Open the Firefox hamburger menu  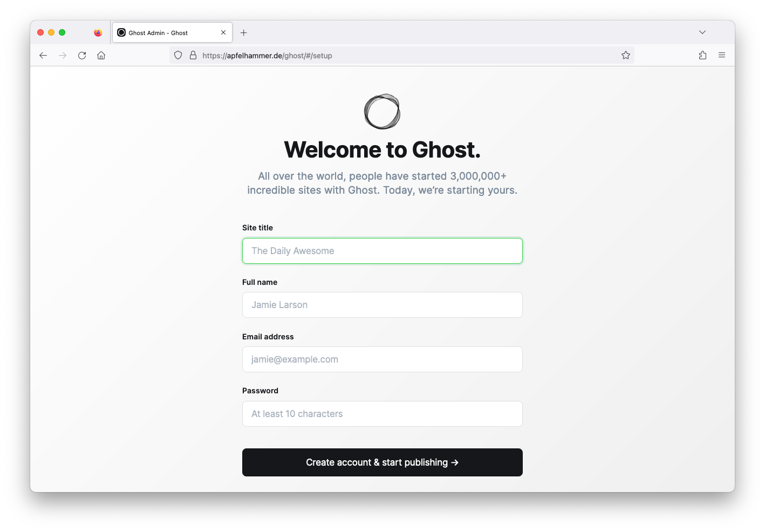point(721,55)
